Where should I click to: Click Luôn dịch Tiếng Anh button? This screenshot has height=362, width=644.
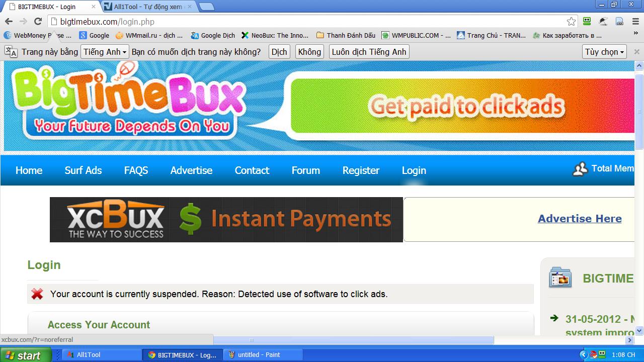(x=369, y=52)
